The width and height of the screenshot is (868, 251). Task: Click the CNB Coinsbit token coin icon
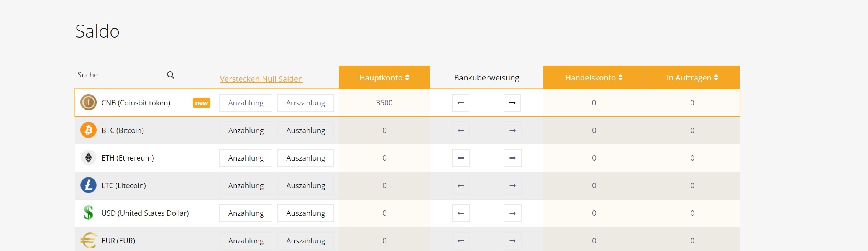click(x=89, y=103)
